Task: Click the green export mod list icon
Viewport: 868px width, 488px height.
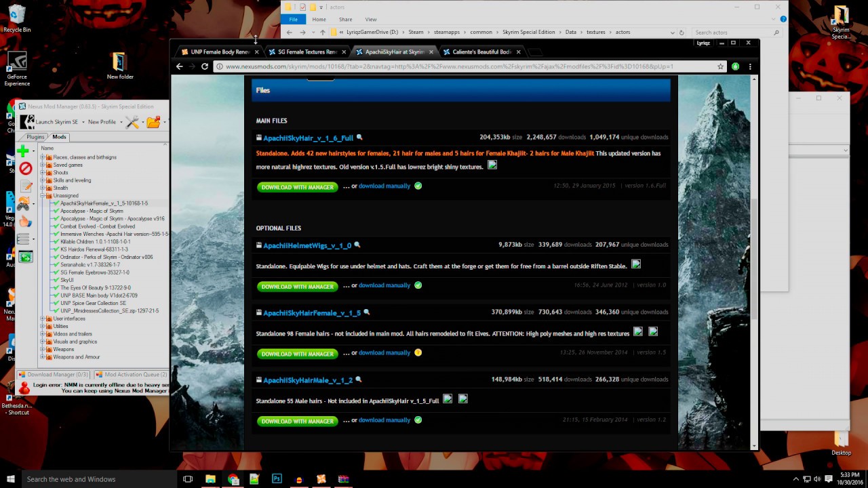Action: coord(25,257)
